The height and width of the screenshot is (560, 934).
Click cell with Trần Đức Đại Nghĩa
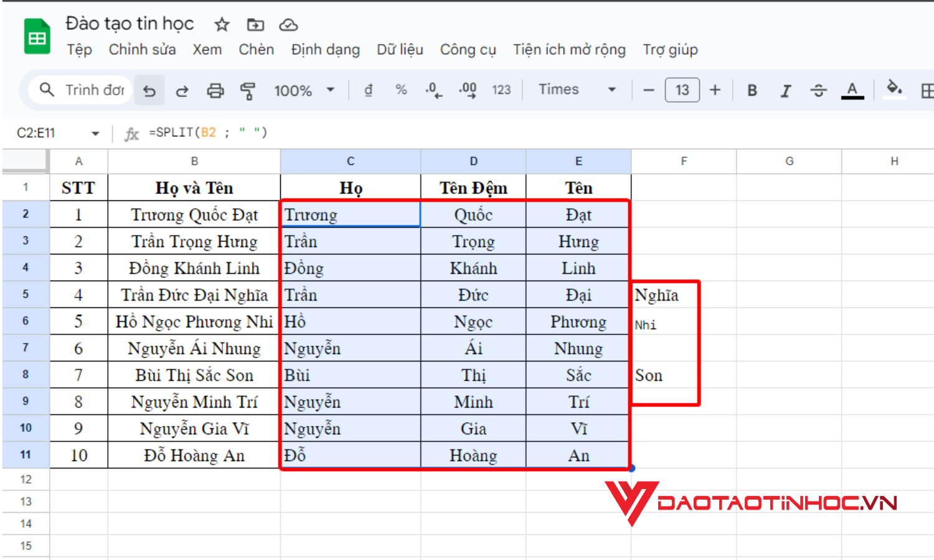(194, 295)
